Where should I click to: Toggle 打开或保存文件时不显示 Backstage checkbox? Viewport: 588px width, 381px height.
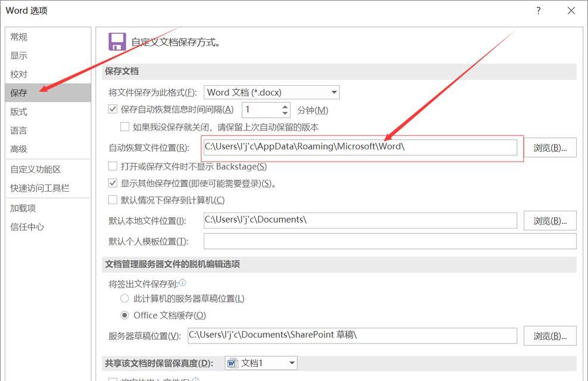pyautogui.click(x=113, y=166)
